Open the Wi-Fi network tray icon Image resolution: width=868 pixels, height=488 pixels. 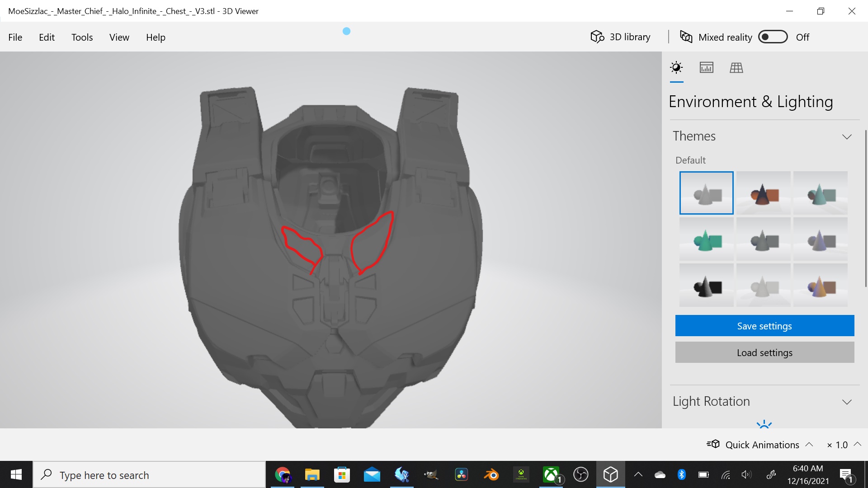click(x=726, y=474)
